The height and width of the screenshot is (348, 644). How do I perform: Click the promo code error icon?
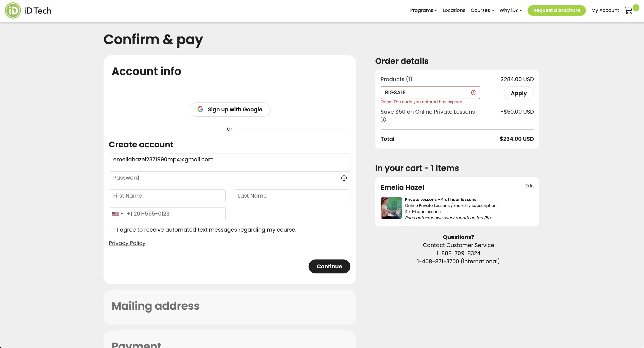[473, 93]
